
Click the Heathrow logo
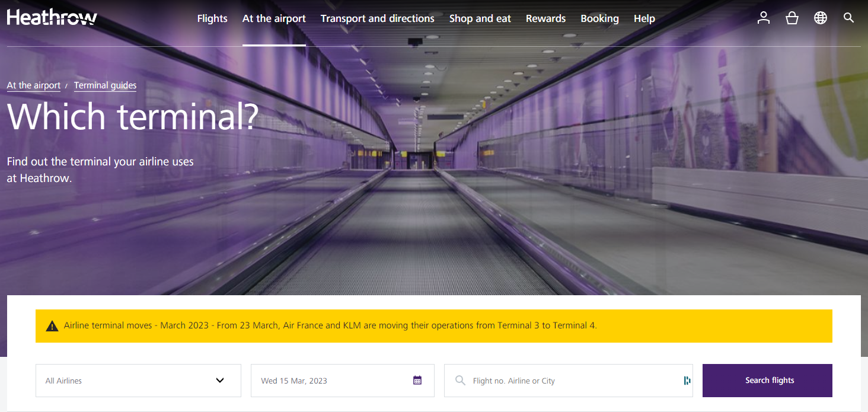click(52, 17)
